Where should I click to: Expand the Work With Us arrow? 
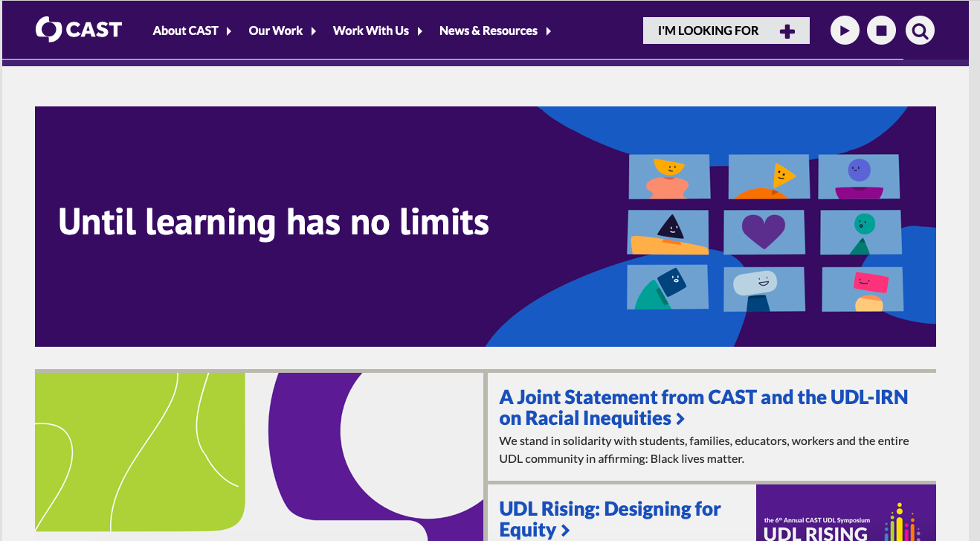click(419, 31)
